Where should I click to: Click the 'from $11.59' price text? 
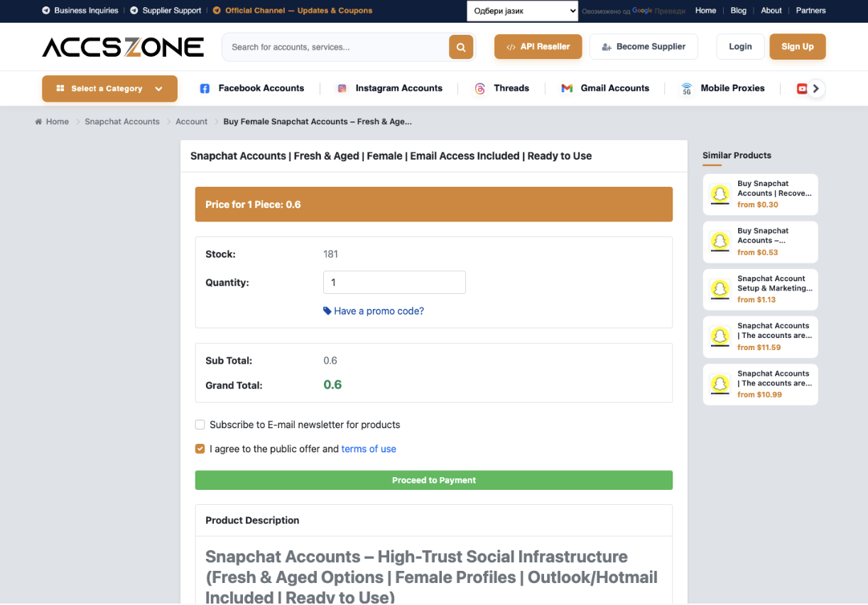coord(759,347)
